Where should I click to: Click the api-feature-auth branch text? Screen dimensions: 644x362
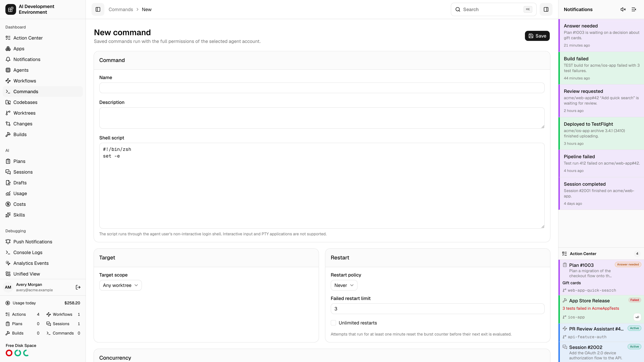pos(587,337)
